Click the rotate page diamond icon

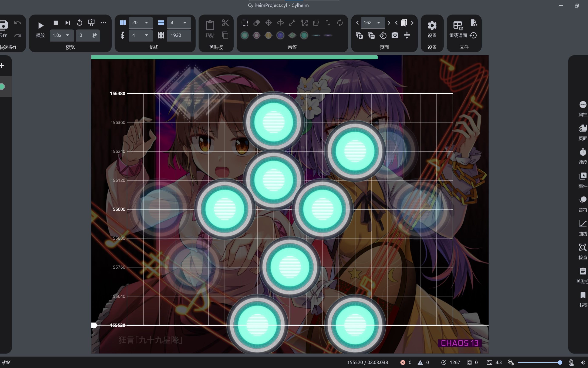383,35
